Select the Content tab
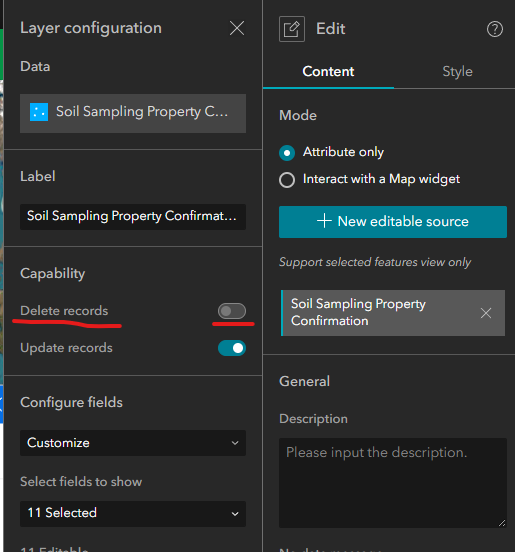 click(x=328, y=71)
